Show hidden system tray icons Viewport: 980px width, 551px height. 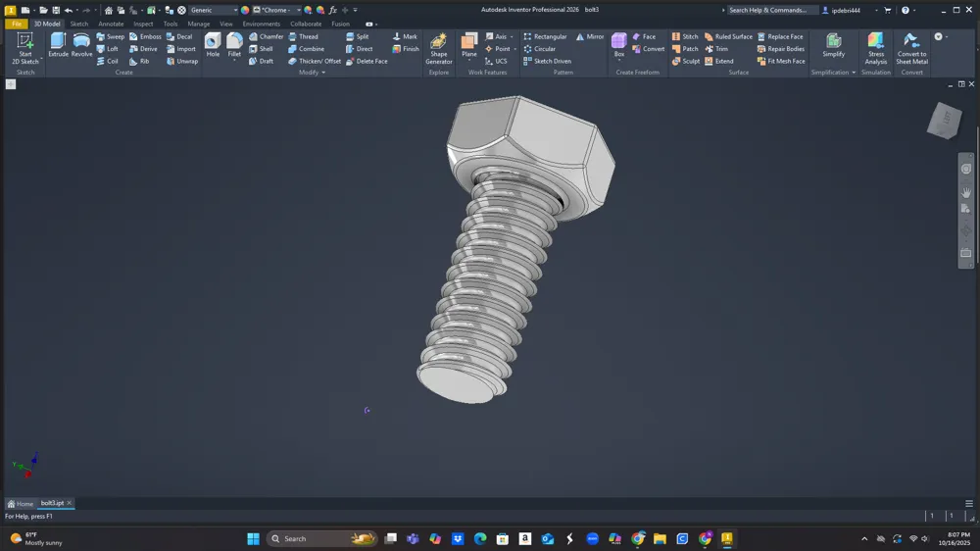coord(864,538)
